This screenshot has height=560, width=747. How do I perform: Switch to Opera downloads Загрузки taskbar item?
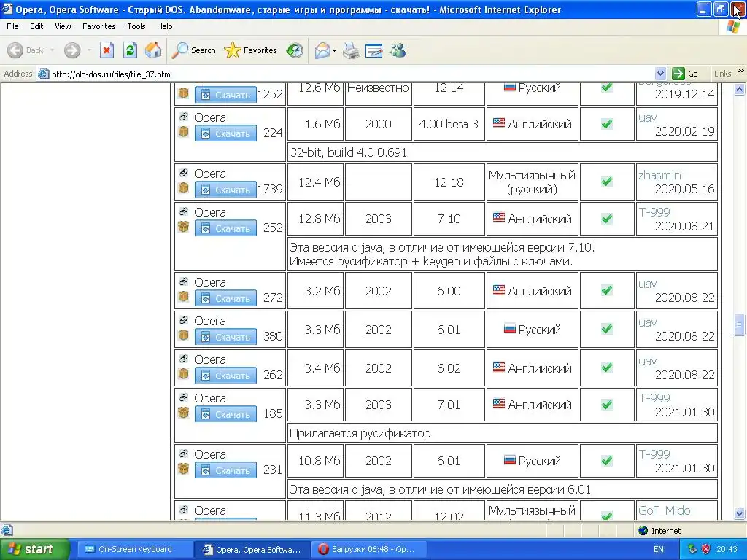pos(369,549)
